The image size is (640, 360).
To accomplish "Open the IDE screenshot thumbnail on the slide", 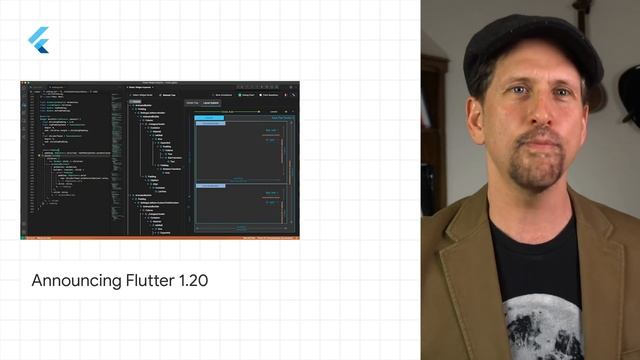I will 160,160.
